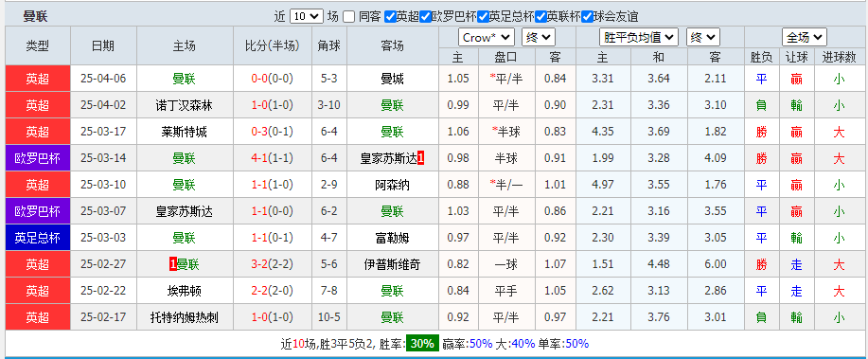The height and width of the screenshot is (359, 868).
Task: Click 伊普斯维奇 away team link
Action: (393, 265)
